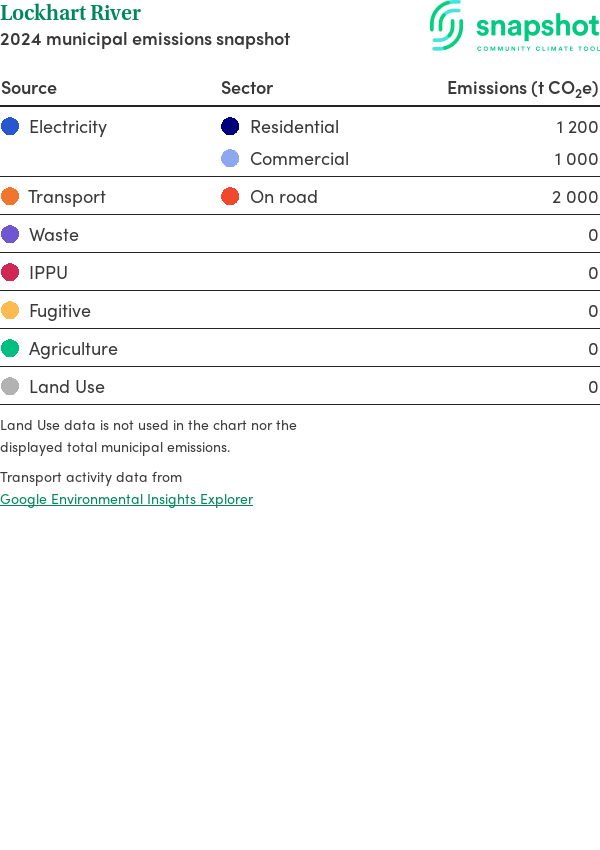Open Google Environmental Insights Explorer link

[x=126, y=499]
